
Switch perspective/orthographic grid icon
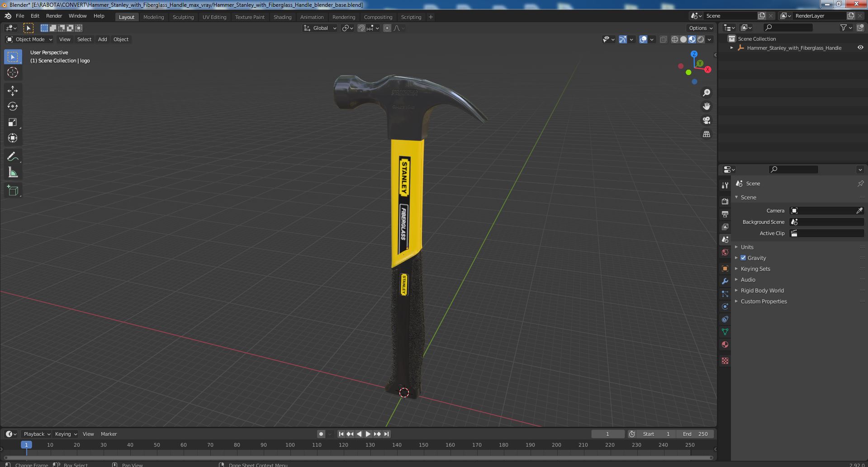(x=706, y=134)
